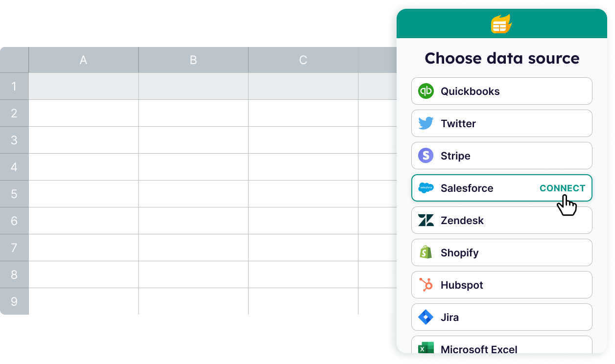Click the select-all corner cell
Screen dimensions: 615x364
tap(14, 60)
